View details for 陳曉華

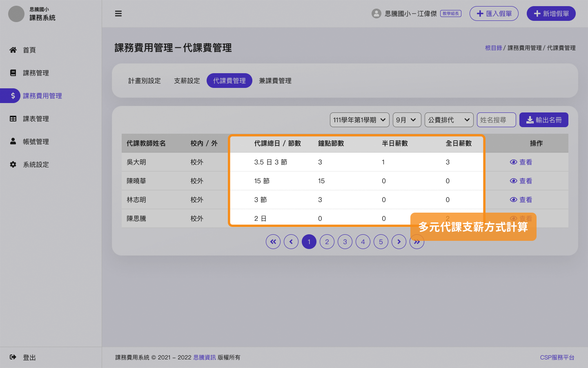pos(521,181)
